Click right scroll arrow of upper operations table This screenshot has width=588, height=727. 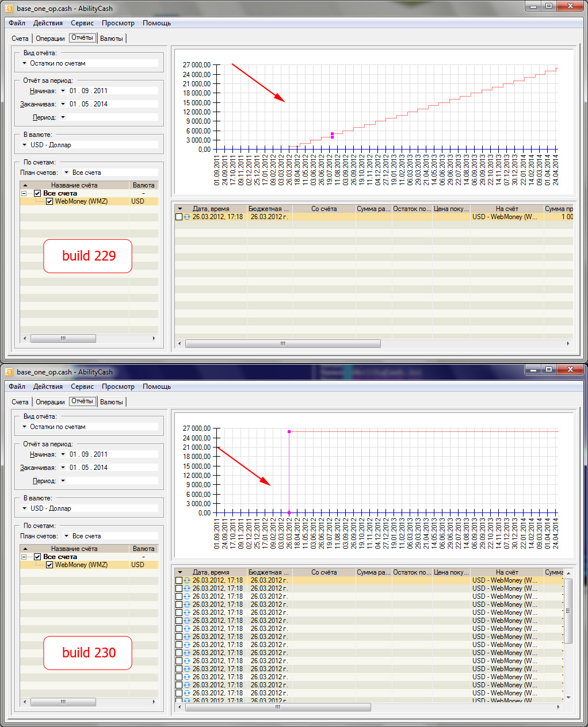coord(568,343)
